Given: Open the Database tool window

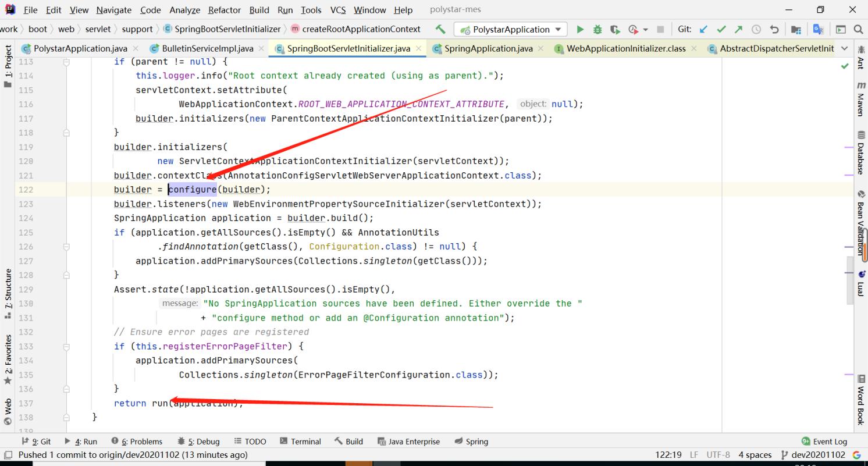Looking at the screenshot, I should [x=860, y=152].
